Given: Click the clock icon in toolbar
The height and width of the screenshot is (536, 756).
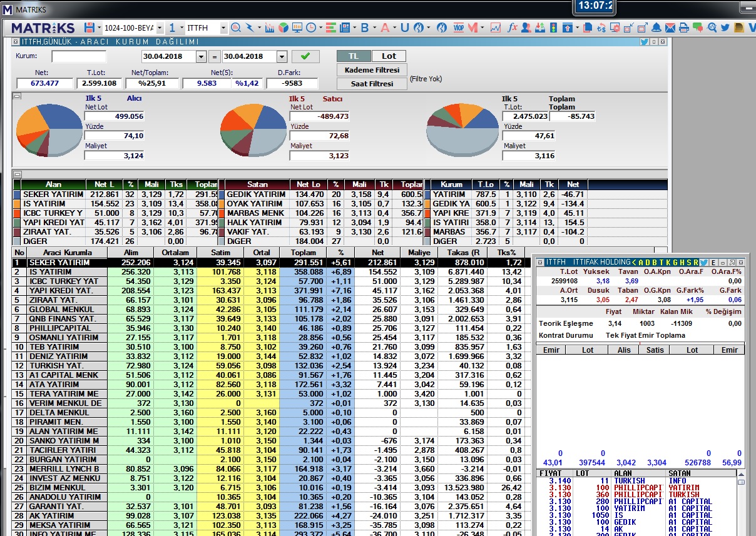Looking at the screenshot, I should [311, 28].
